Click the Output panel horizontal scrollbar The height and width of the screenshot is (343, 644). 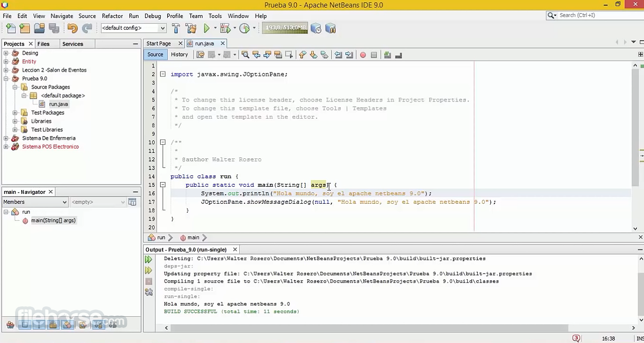tap(370, 328)
